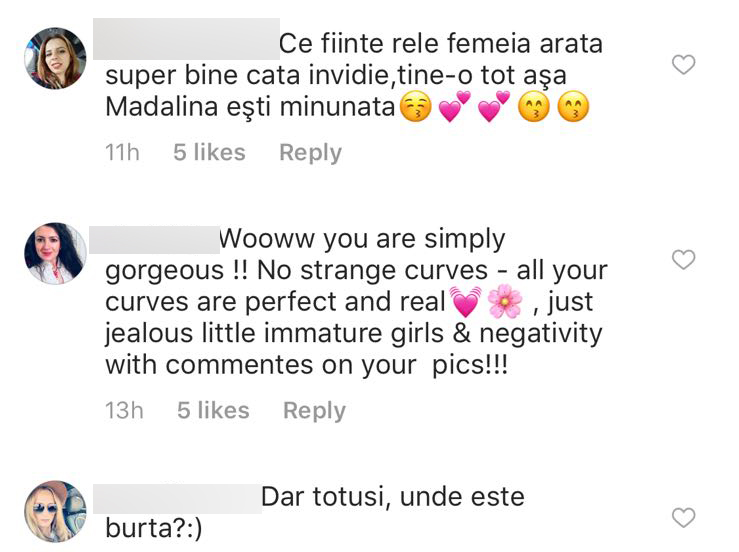Screen dimensions: 739x552
Task: Tap heart on "Wooww you are simply gorgeous" comment
Action: [x=683, y=260]
